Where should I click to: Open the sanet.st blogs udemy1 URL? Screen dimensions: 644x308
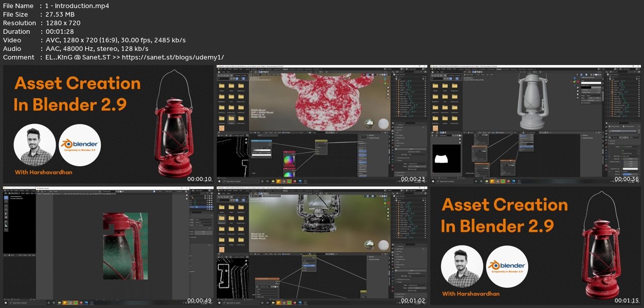pyautogui.click(x=173, y=57)
